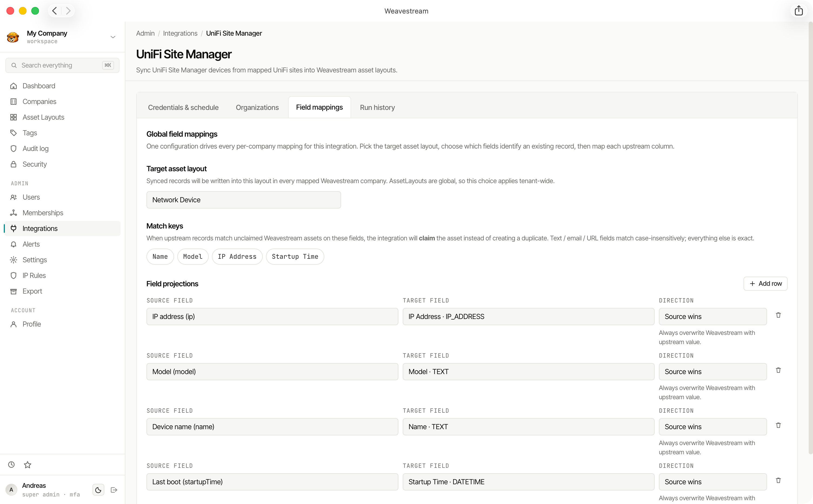Click the Memberships network icon
Screen dimensions: 813x504
[x=13, y=213]
